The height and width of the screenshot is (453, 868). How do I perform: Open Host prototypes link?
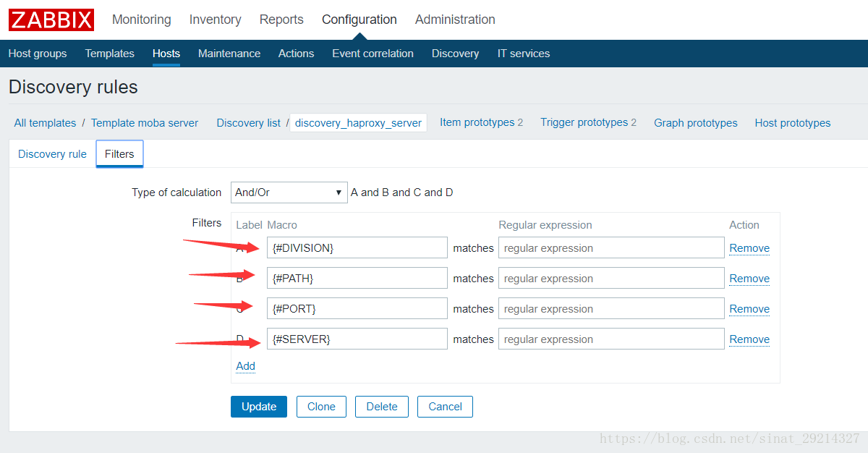click(x=793, y=123)
